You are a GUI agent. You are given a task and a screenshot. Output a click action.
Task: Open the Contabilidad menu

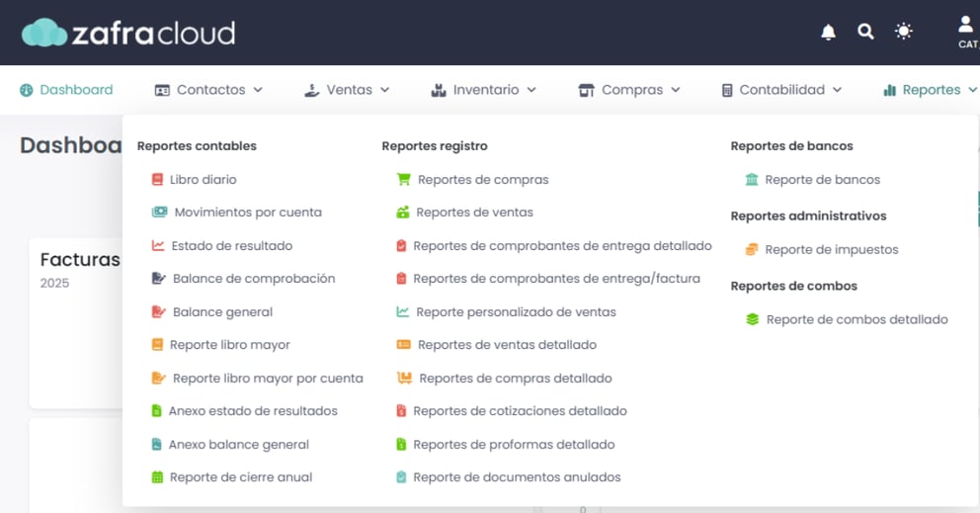click(781, 90)
